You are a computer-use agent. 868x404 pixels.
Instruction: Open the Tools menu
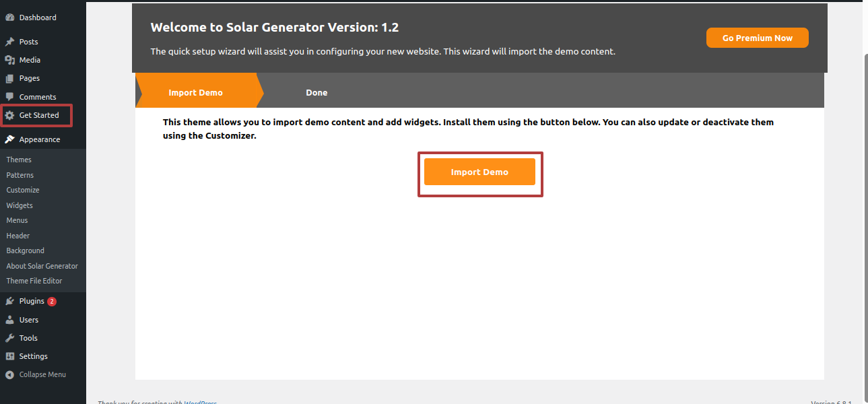pyautogui.click(x=28, y=338)
